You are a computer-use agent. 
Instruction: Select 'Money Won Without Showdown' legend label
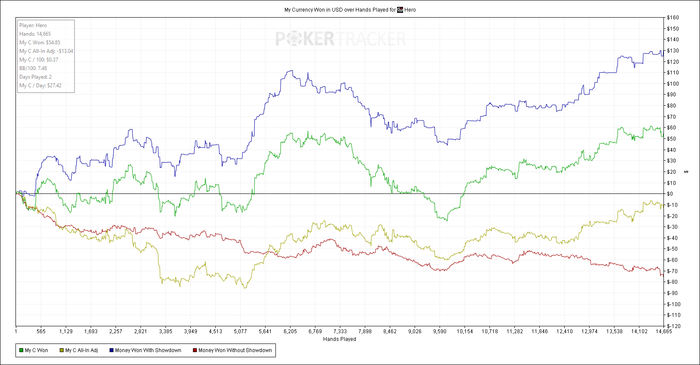pyautogui.click(x=235, y=350)
